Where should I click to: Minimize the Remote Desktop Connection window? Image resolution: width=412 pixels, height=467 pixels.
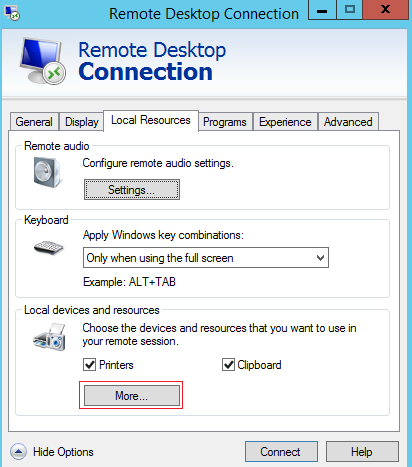click(322, 10)
